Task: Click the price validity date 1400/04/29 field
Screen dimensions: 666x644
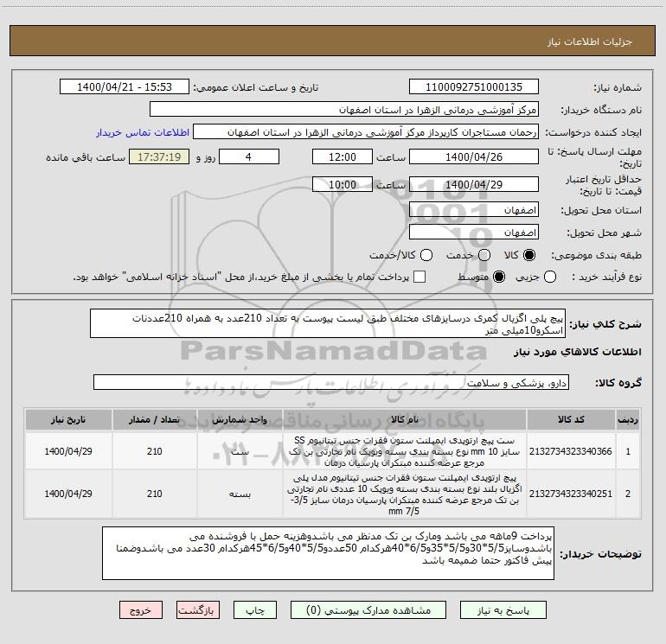Action: pos(474,185)
